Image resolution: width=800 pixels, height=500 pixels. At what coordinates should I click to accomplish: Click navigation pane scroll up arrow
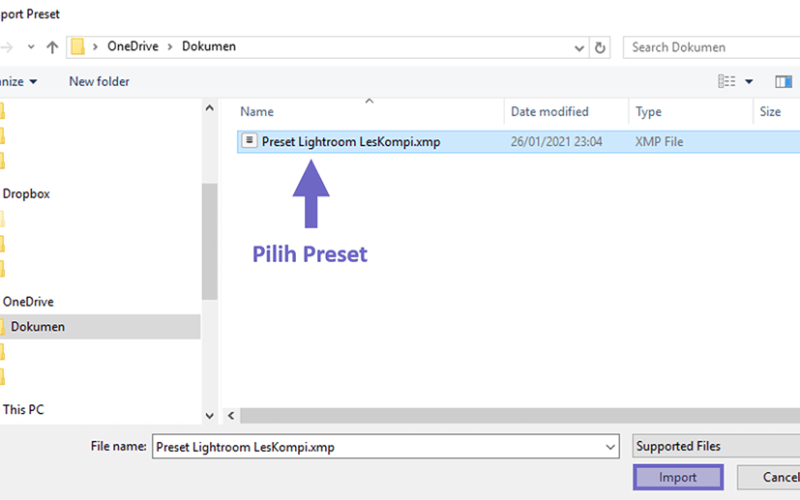coord(209,108)
